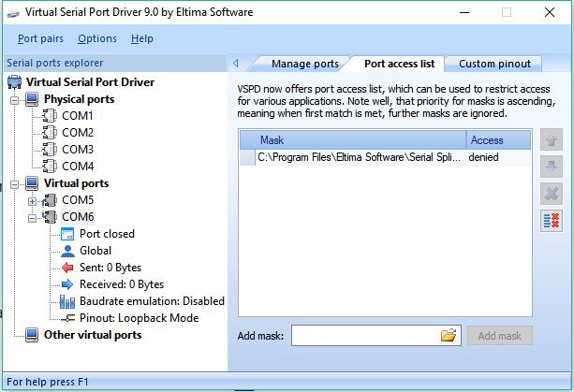Close the Virtual Serial Port Driver window
Screen dimensions: 574x392
tap(549, 12)
